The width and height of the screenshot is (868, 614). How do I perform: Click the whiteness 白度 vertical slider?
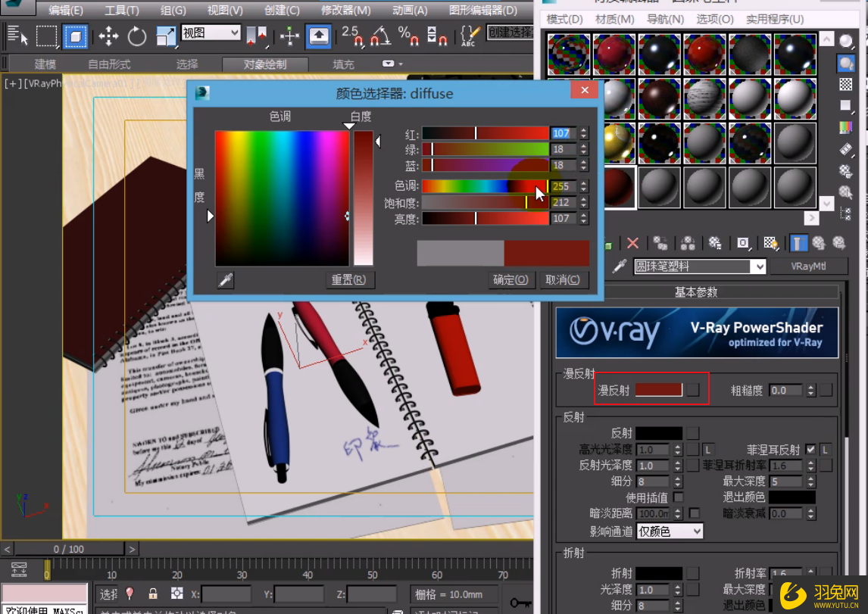tap(363, 198)
